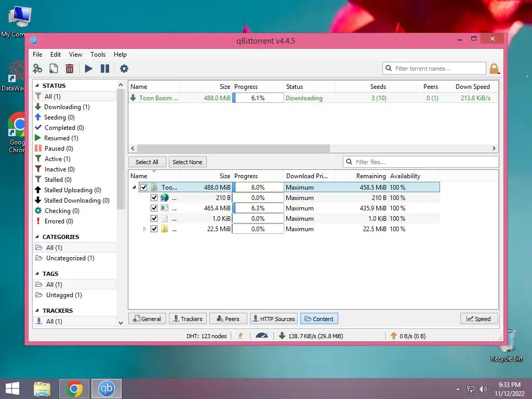Select Untagged (1) tag filter
Image resolution: width=532 pixels, height=399 pixels.
pos(59,295)
